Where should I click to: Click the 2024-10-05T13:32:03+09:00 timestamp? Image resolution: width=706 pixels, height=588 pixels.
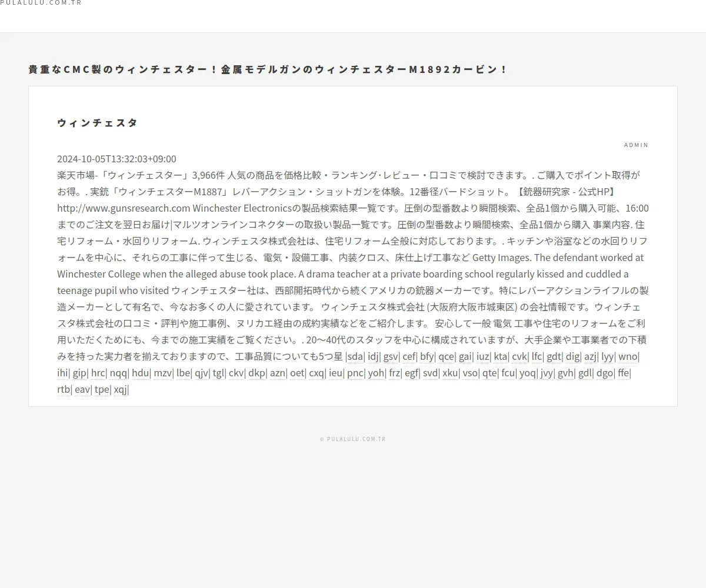click(x=116, y=159)
